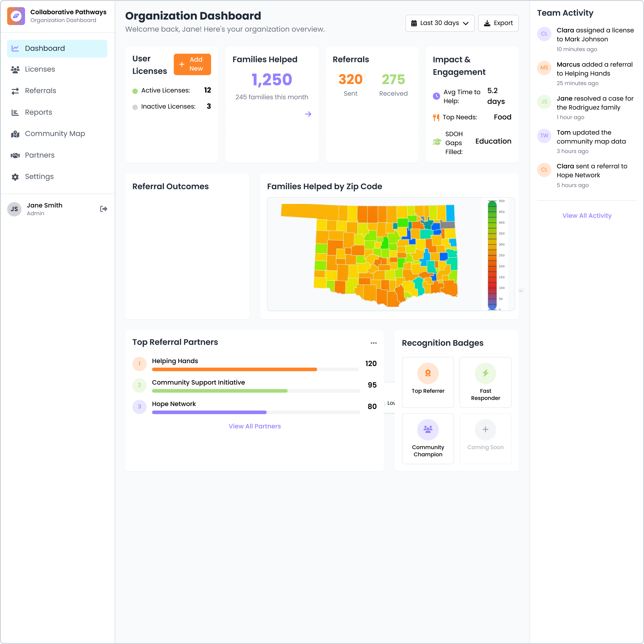Click the Collaborative Pathways logo
644x644 pixels.
(16, 16)
